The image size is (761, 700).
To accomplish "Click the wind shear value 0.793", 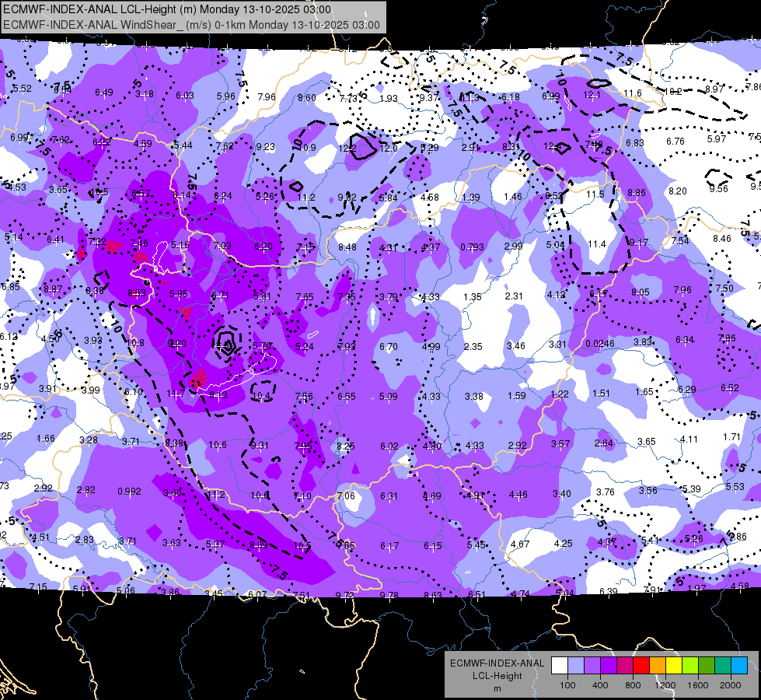I will click(x=472, y=247).
